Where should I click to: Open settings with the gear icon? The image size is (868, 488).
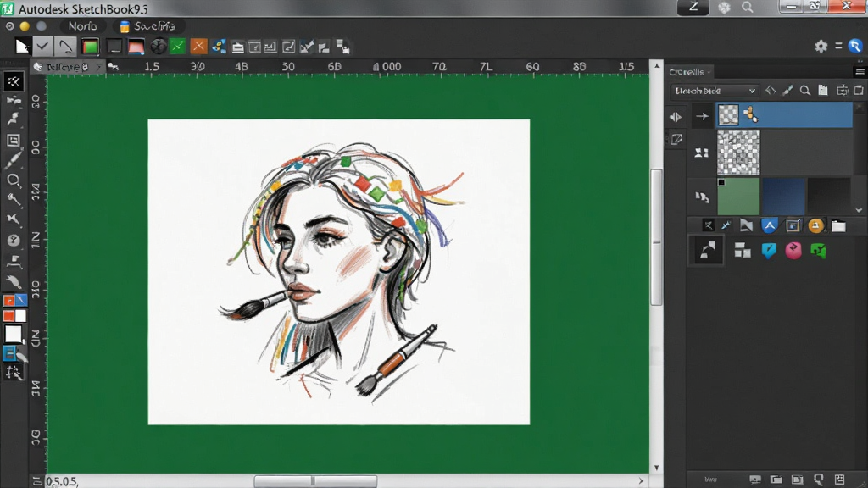(x=821, y=47)
